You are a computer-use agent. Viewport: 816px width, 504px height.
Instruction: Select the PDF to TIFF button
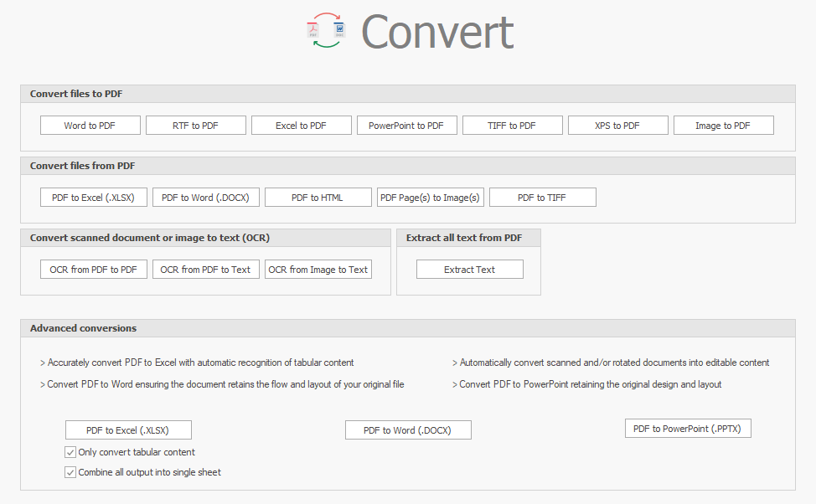click(542, 198)
